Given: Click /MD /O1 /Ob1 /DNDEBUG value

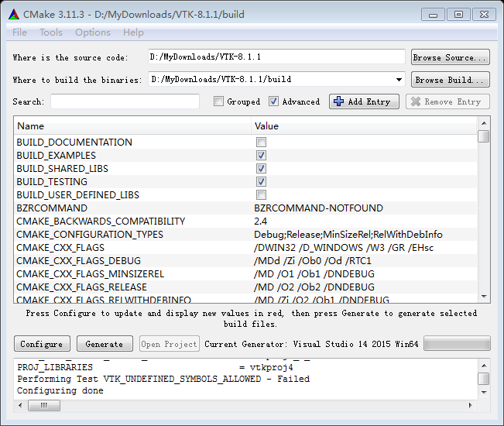Looking at the screenshot, I should point(314,274).
